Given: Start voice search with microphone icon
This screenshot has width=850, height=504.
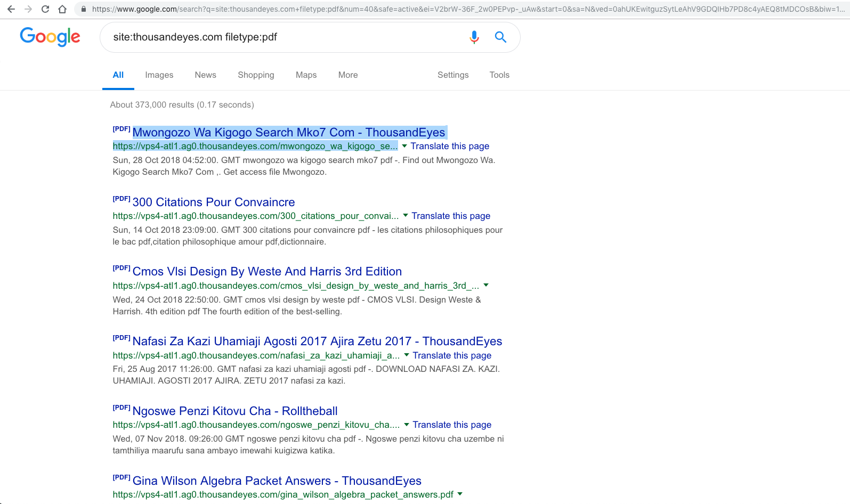Looking at the screenshot, I should coord(474,37).
